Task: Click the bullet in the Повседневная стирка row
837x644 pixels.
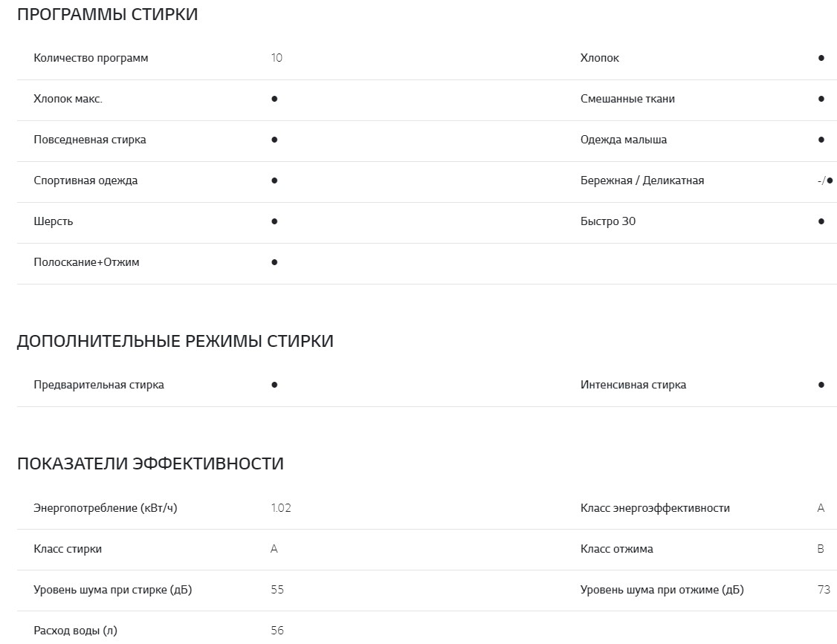Action: pyautogui.click(x=274, y=140)
